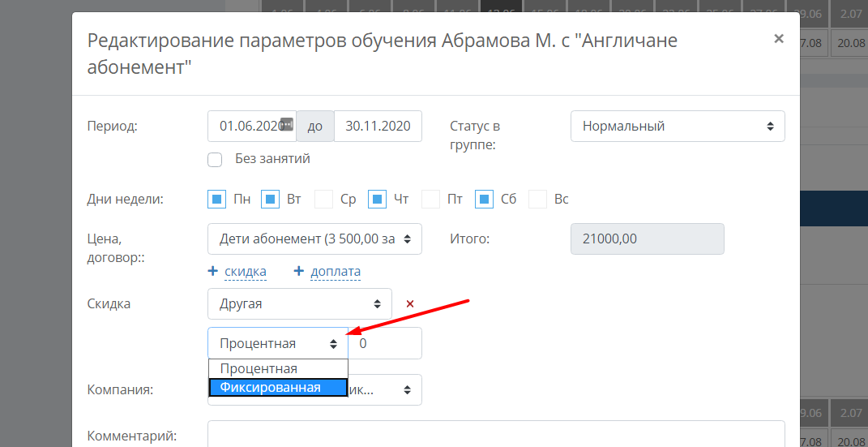Enable the Пт weekday checkbox

tap(430, 199)
